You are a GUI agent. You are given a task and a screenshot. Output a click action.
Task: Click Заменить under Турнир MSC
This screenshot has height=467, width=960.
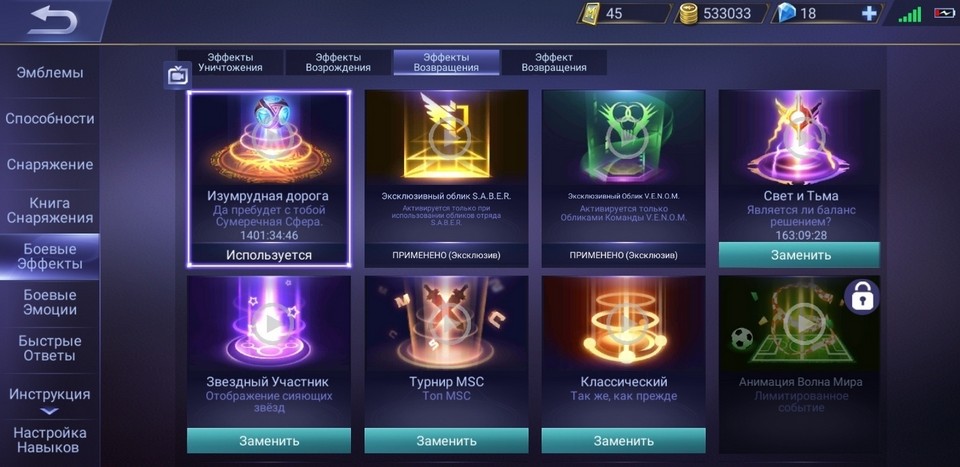coord(446,441)
